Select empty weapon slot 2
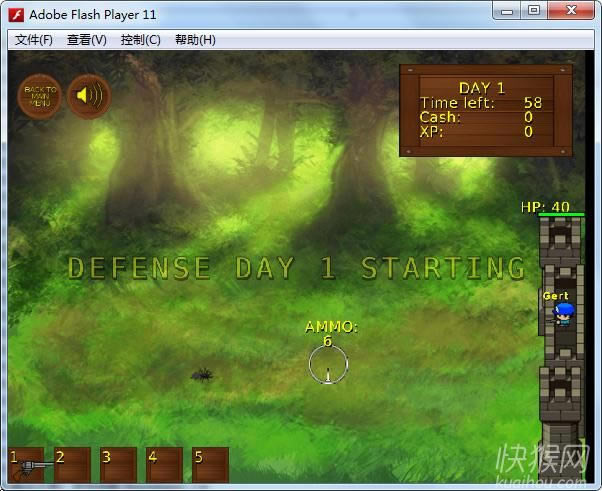The width and height of the screenshot is (602, 491). pyautogui.click(x=72, y=465)
